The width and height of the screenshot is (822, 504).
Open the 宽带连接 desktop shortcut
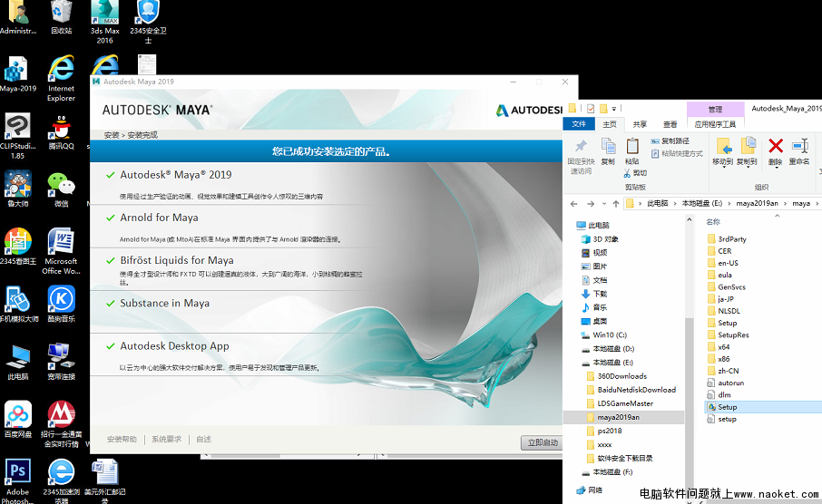(62, 362)
